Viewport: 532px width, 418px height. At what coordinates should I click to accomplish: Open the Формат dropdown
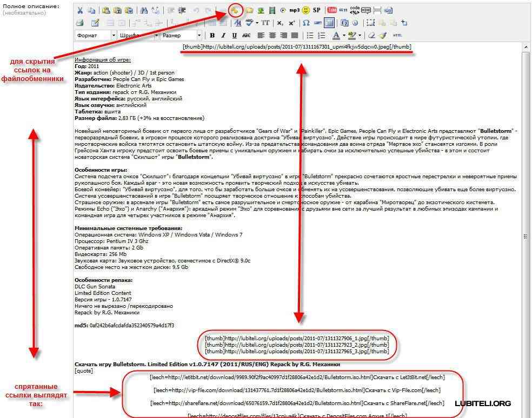[x=95, y=35]
